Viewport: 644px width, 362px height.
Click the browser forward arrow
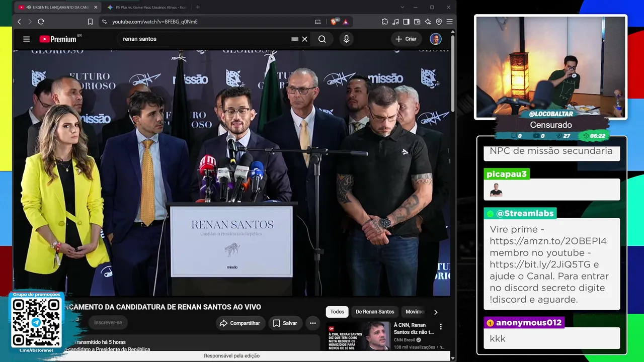(x=30, y=22)
